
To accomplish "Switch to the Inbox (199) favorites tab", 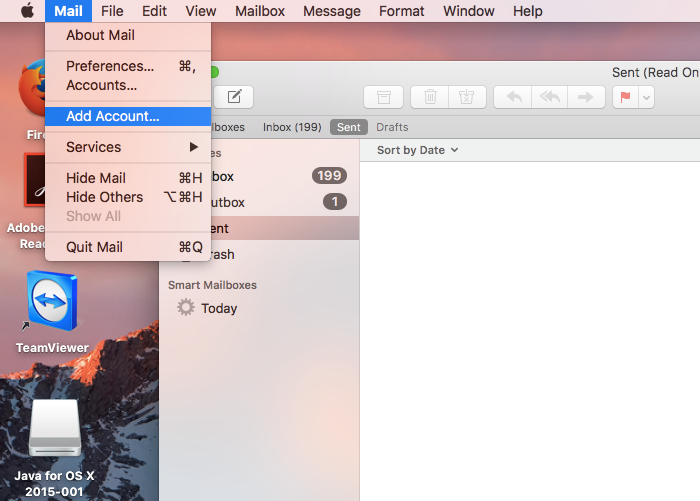I will pos(291,127).
